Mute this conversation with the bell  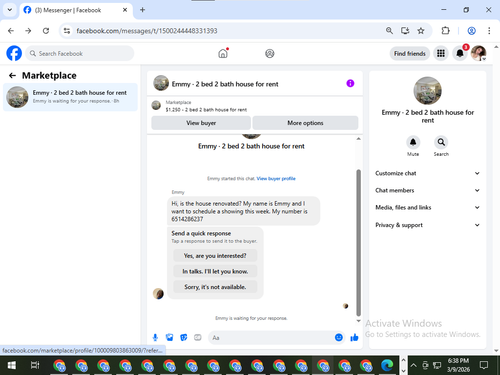click(x=413, y=142)
